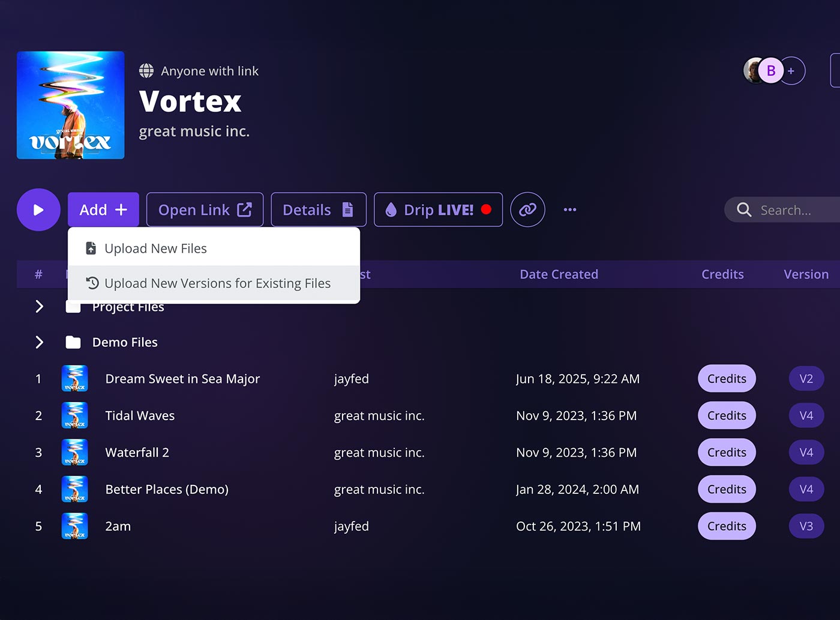Choose Upload New Versions for Existing Files

214,283
